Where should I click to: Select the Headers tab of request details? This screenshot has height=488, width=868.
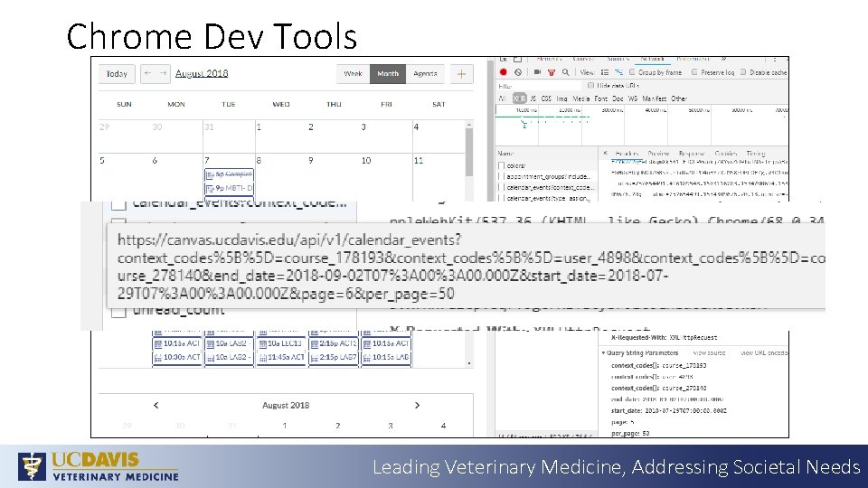(x=627, y=154)
